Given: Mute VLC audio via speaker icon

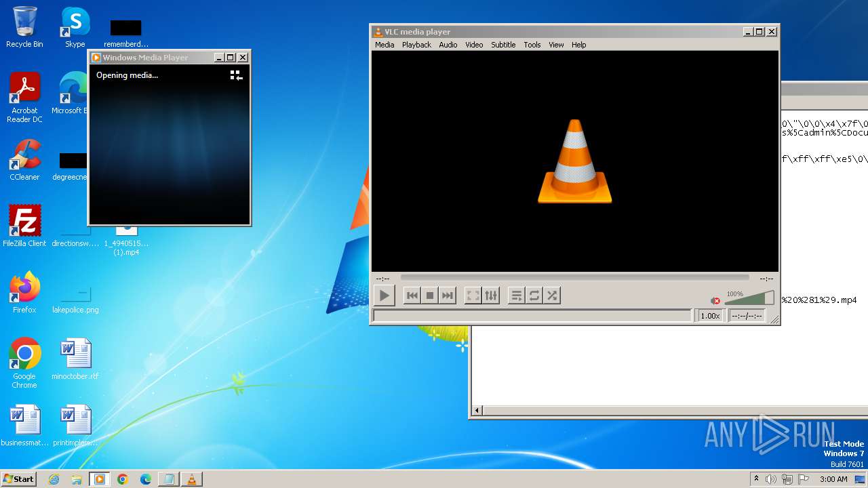Looking at the screenshot, I should [715, 300].
